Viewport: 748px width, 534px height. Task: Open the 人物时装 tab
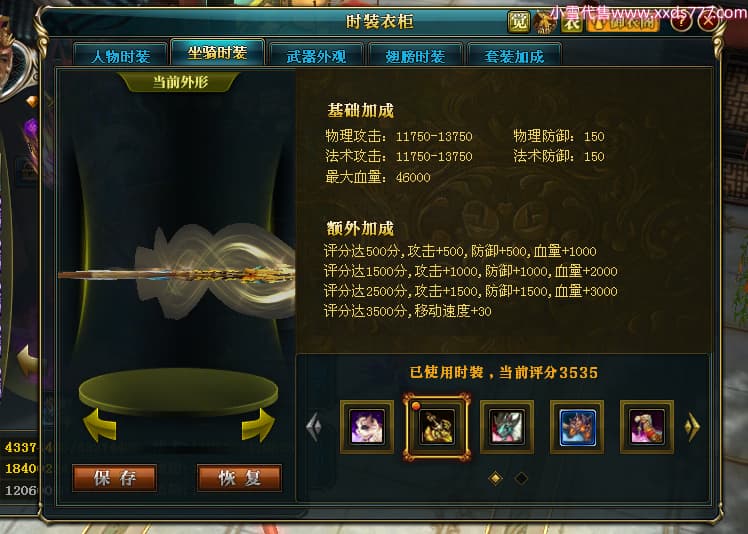[120, 55]
